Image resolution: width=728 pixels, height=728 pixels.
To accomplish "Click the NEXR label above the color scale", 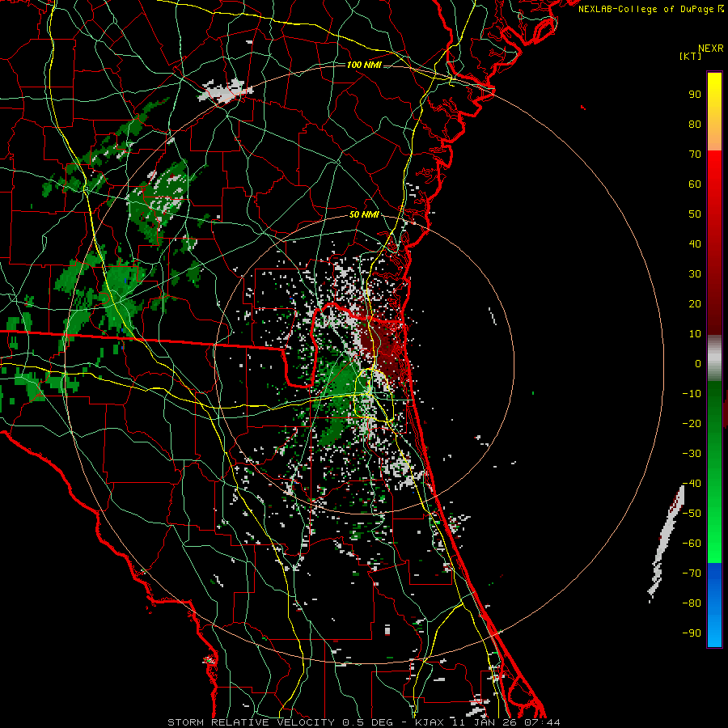I will tap(711, 49).
